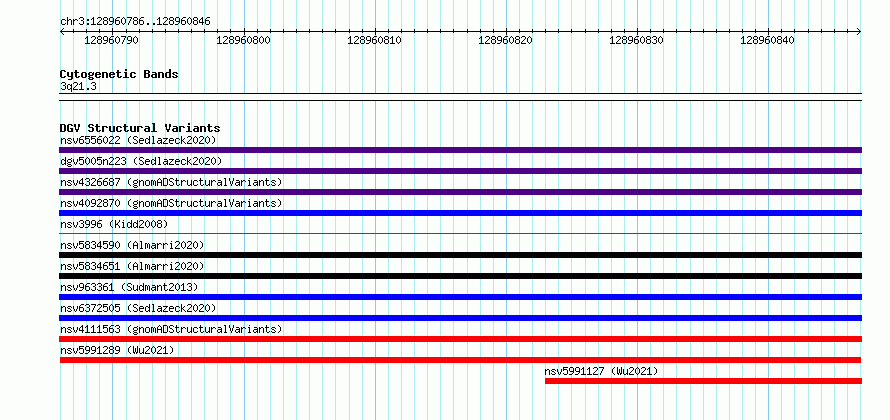Click ruler position 128960790
Viewport: 890px width, 420px height.
point(111,40)
